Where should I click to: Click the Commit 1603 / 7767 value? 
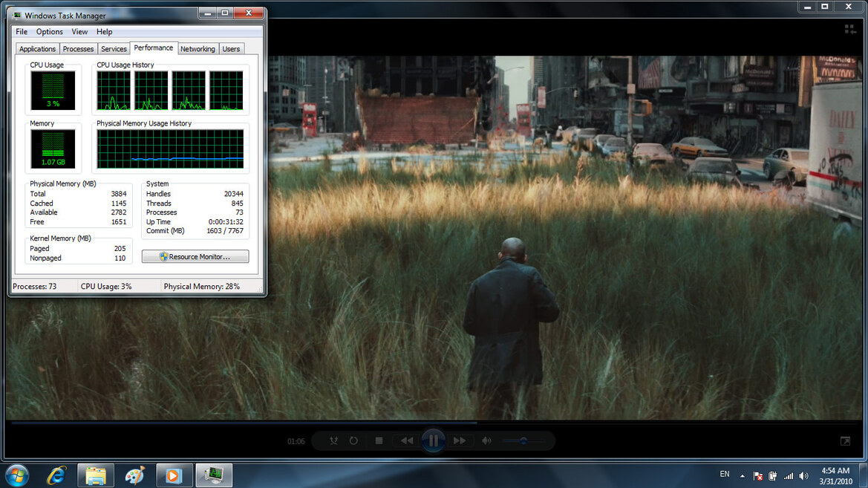point(225,231)
